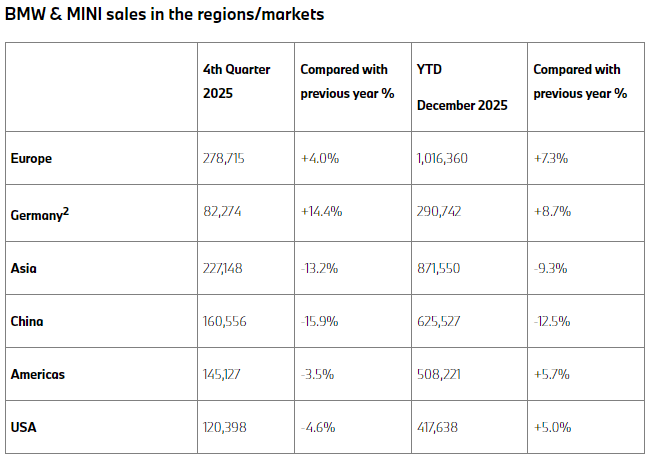Viewport: 650px width, 457px height.
Task: Select the Europe row label
Action: [x=30, y=158]
